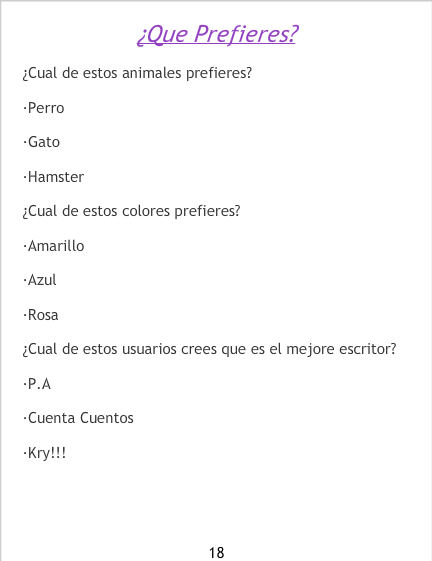This screenshot has width=432, height=561.
Task: Choose the Hamster option
Action: 53,177
